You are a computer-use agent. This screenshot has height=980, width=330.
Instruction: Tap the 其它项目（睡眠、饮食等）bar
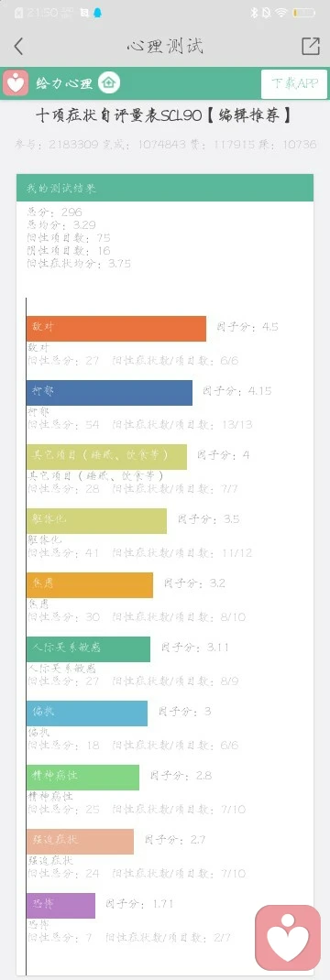106,457
